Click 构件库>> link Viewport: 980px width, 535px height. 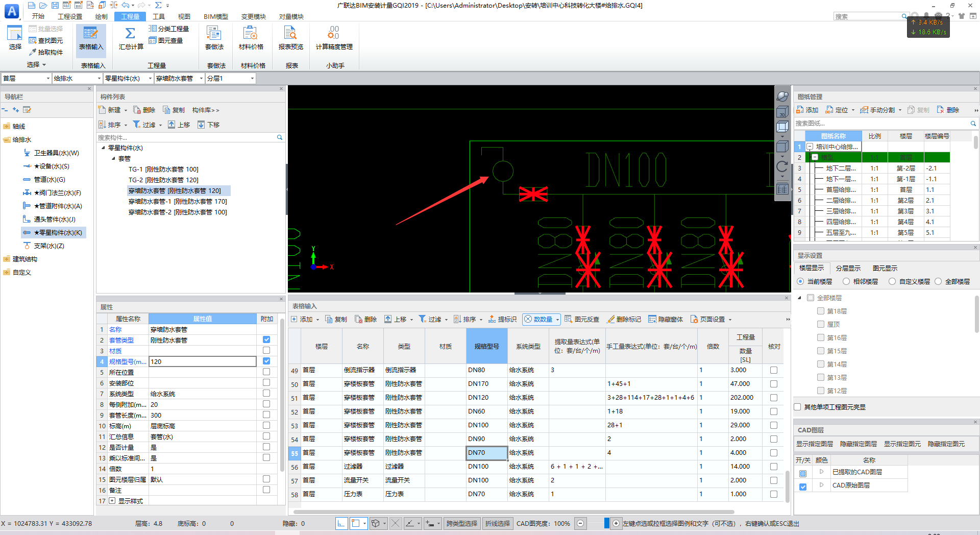tap(206, 110)
